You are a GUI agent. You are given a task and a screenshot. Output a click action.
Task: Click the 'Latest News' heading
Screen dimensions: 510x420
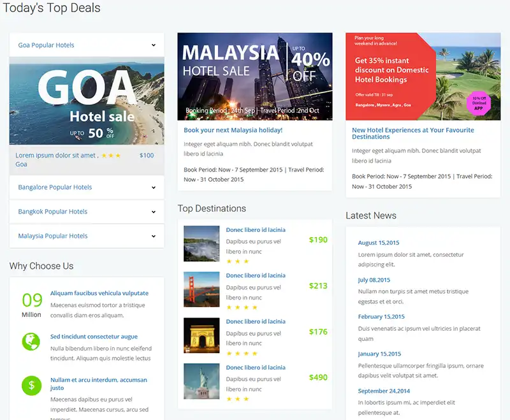coord(371,215)
